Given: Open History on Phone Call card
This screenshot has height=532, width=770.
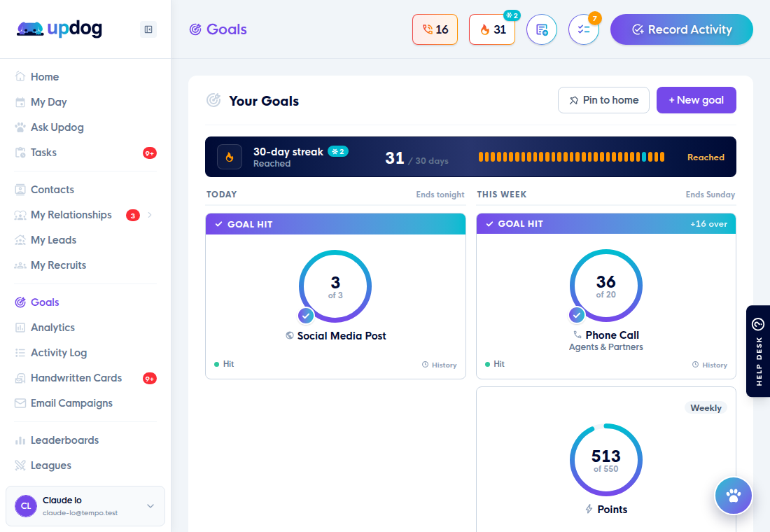Looking at the screenshot, I should 710,365.
